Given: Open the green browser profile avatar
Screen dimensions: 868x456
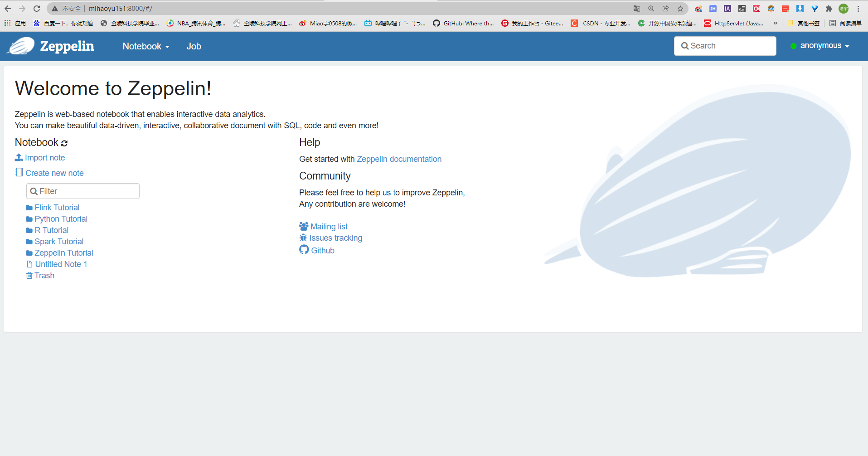Looking at the screenshot, I should pos(844,9).
